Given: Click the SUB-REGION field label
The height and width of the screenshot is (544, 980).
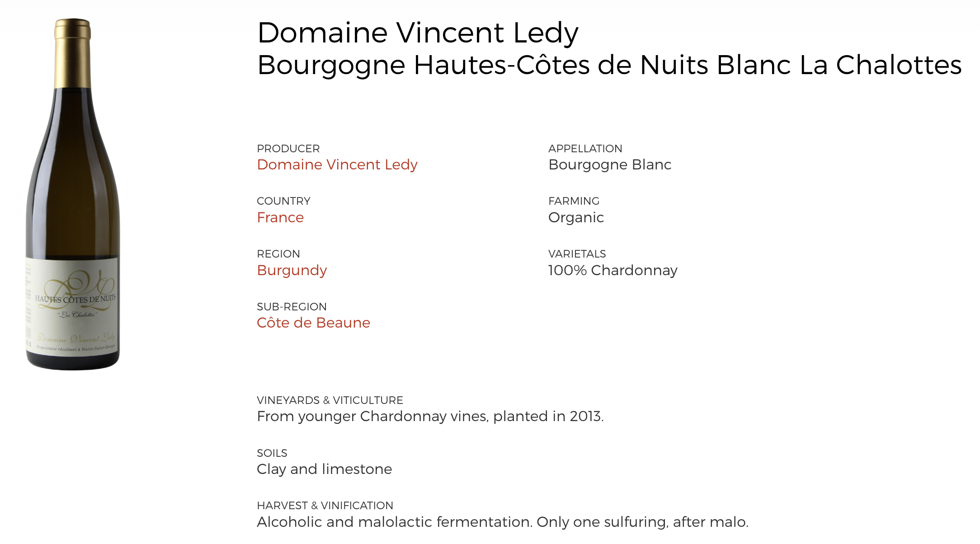Looking at the screenshot, I should pyautogui.click(x=292, y=307).
